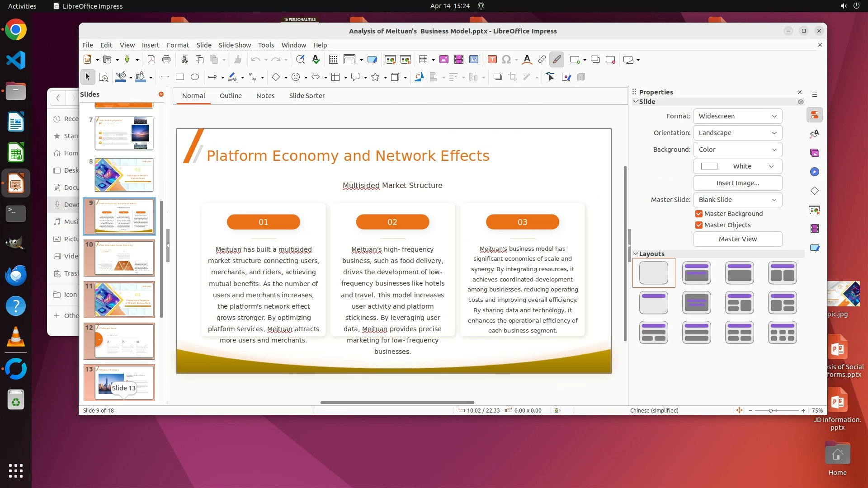Select the Rectangle shape tool

[180, 77]
